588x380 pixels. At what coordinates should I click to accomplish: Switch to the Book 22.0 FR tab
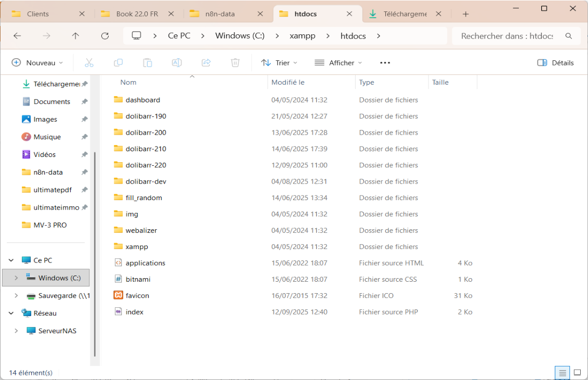pyautogui.click(x=137, y=14)
